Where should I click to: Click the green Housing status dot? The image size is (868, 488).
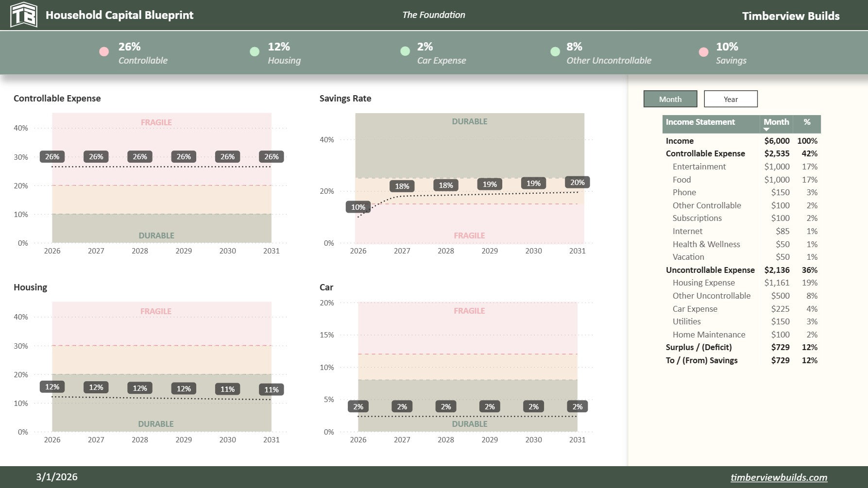255,52
